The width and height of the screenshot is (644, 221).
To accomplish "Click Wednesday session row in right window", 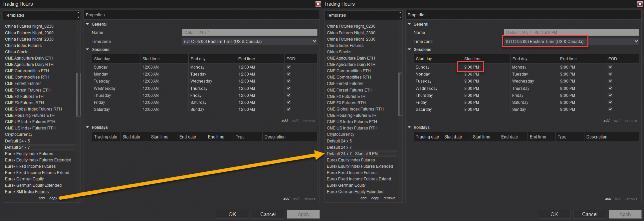I will point(526,88).
